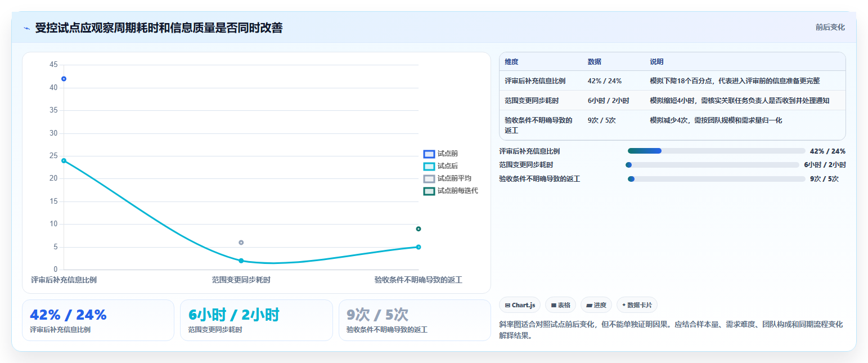Click the 验收条件不明确导致的返工 progress bar
Viewport: 868px width, 363px height.
[717, 179]
